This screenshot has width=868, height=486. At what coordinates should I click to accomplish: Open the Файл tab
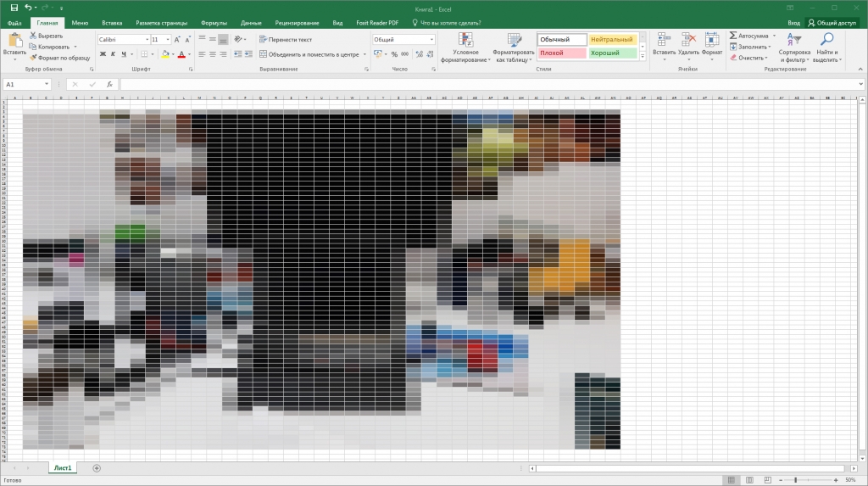pyautogui.click(x=14, y=23)
